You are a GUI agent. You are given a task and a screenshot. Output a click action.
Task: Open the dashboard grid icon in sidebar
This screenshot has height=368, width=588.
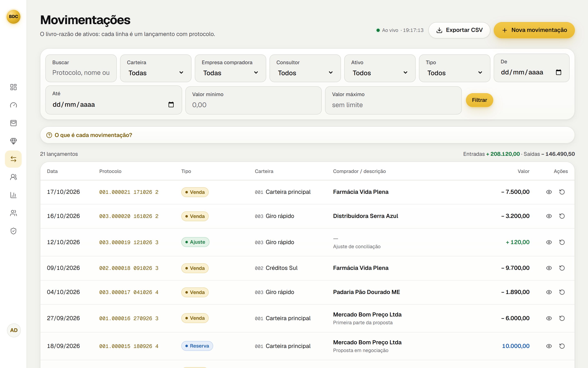13,87
